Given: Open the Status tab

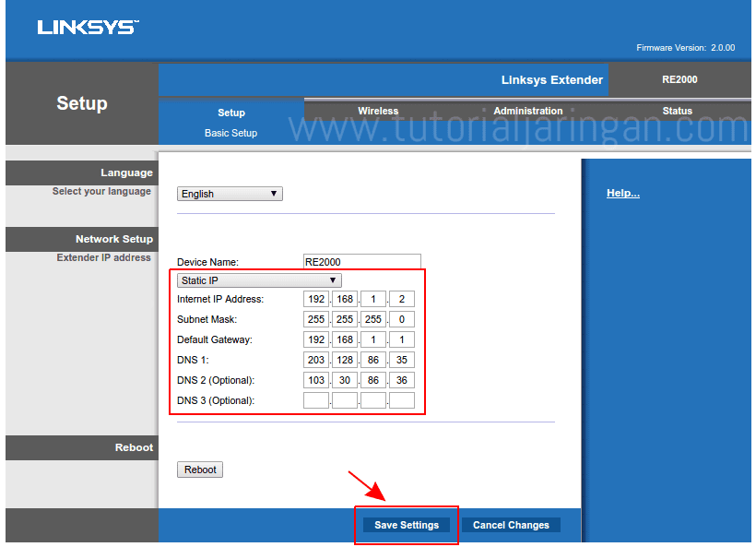Looking at the screenshot, I should (677, 111).
